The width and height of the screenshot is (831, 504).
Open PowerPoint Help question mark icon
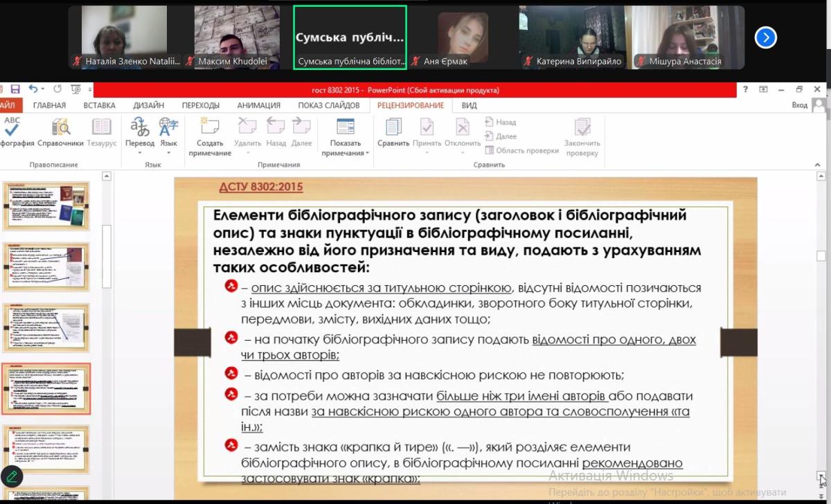745,89
